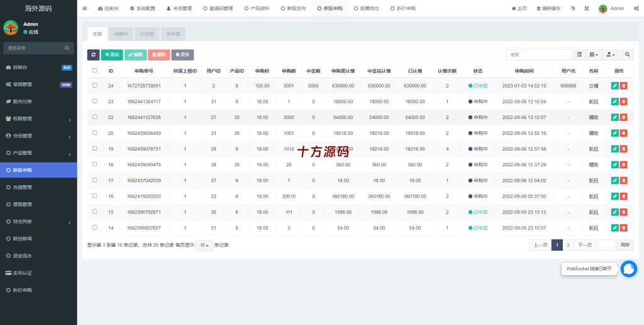Click the 清除缓存 link in top bar
Screen dimensions: 644x325
(548, 8)
